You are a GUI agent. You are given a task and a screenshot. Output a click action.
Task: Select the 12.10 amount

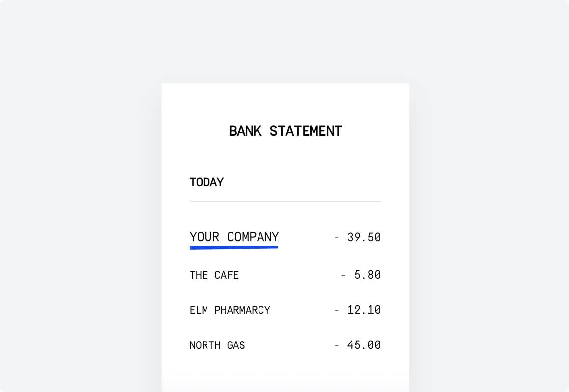364,310
